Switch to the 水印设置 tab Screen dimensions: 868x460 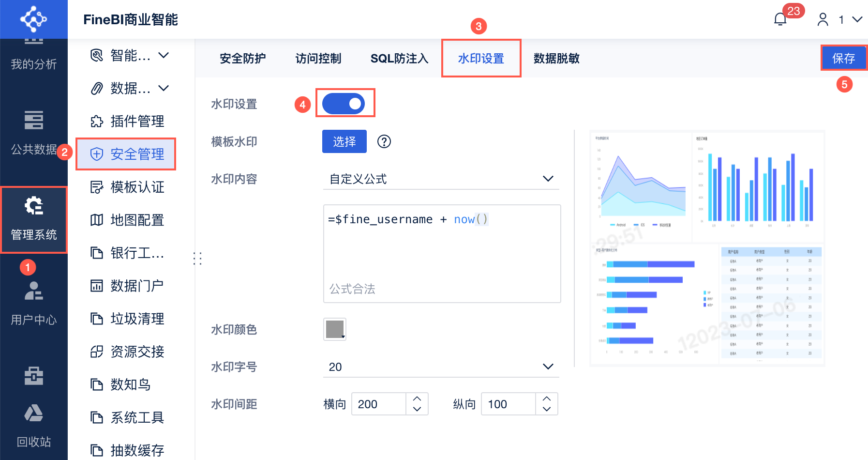tap(481, 59)
